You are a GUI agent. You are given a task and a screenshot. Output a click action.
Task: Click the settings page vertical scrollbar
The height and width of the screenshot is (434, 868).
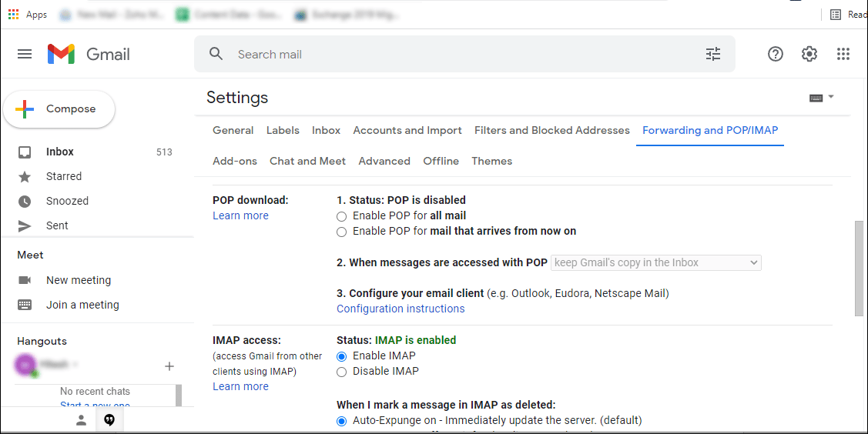860,268
